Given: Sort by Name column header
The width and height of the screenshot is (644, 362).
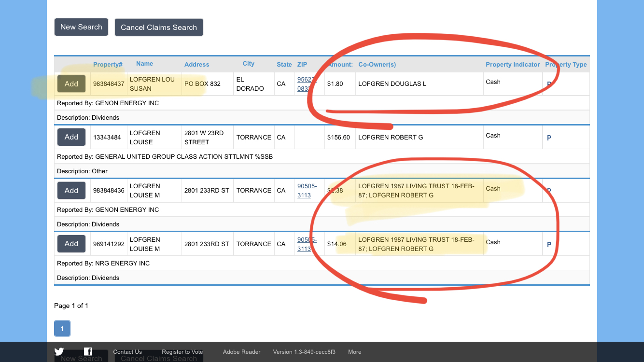Looking at the screenshot, I should [144, 64].
